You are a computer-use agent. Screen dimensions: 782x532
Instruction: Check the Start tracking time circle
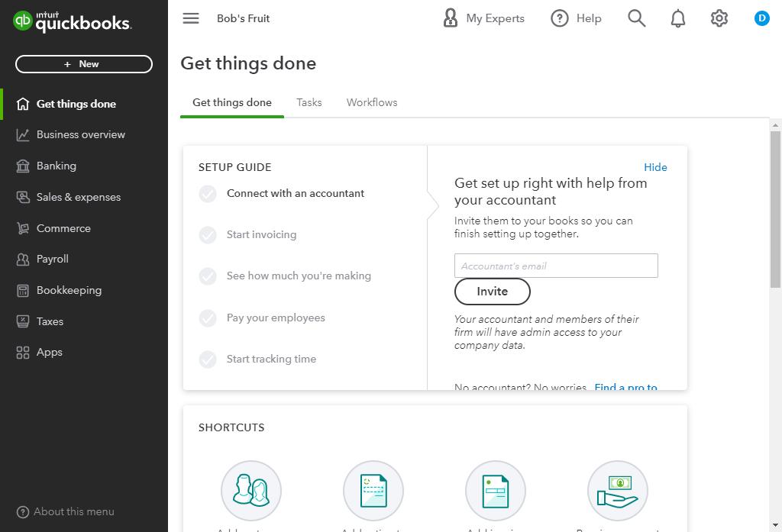pyautogui.click(x=208, y=359)
